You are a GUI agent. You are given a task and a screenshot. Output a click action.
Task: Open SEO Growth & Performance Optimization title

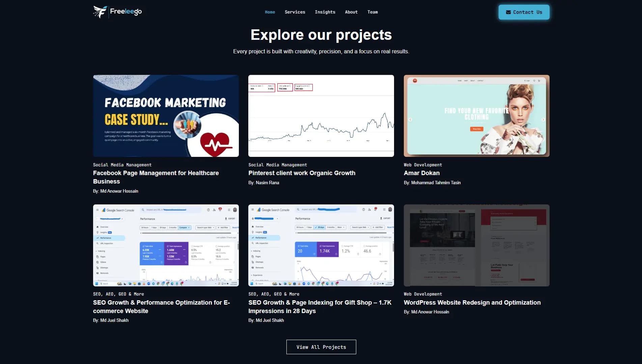click(x=162, y=307)
